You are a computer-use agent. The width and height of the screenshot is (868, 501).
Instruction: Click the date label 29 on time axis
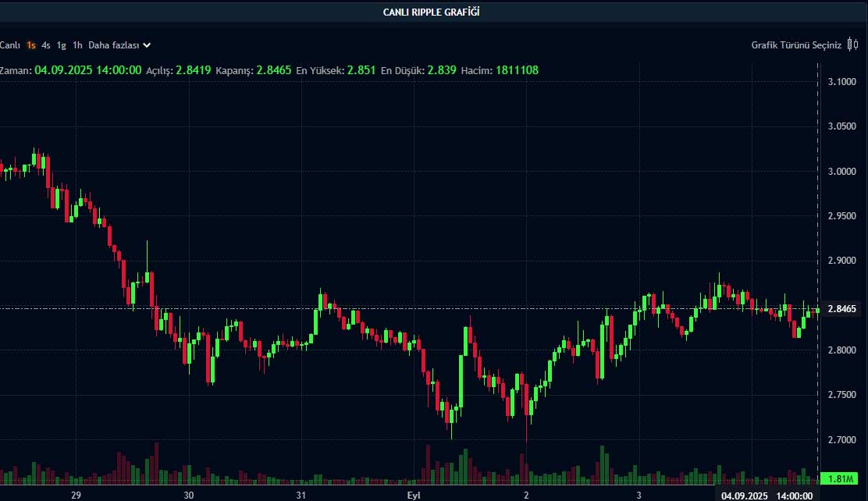76,496
